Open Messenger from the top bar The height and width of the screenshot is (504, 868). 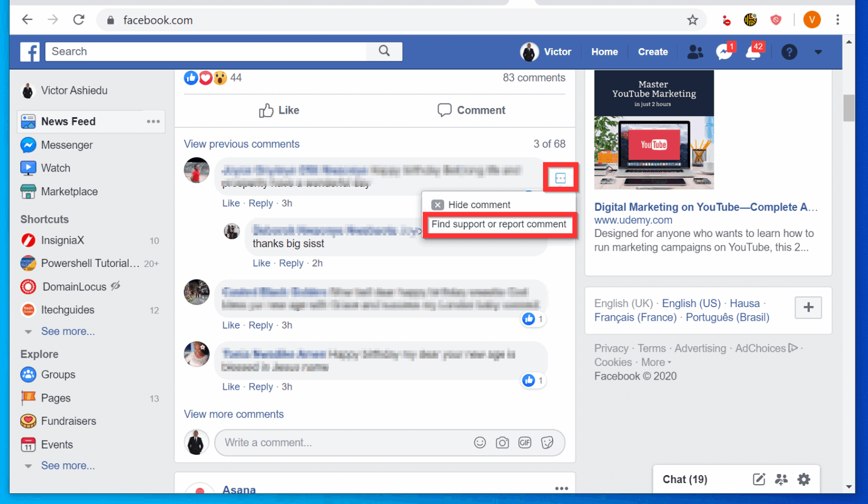pyautogui.click(x=724, y=51)
